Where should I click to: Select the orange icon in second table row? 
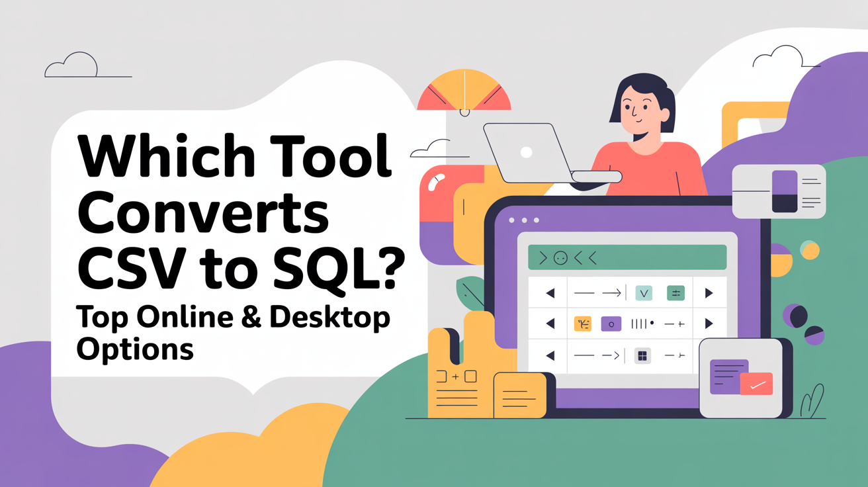click(583, 324)
